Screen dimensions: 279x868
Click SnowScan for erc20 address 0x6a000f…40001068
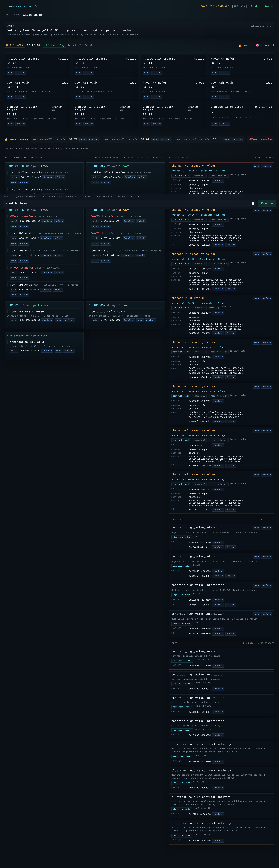[47, 221]
